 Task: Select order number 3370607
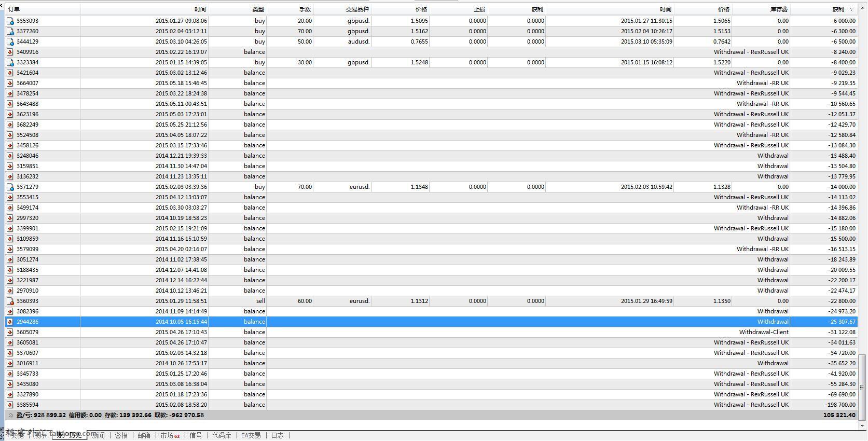[x=27, y=353]
